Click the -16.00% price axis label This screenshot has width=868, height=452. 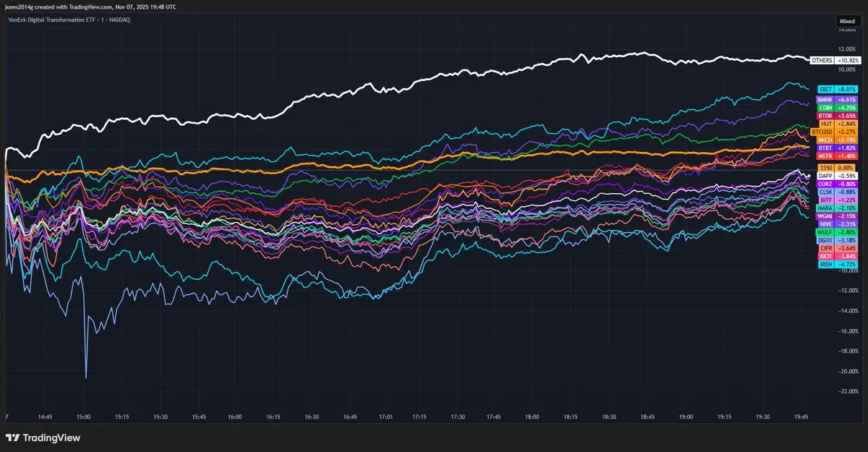[848, 331]
